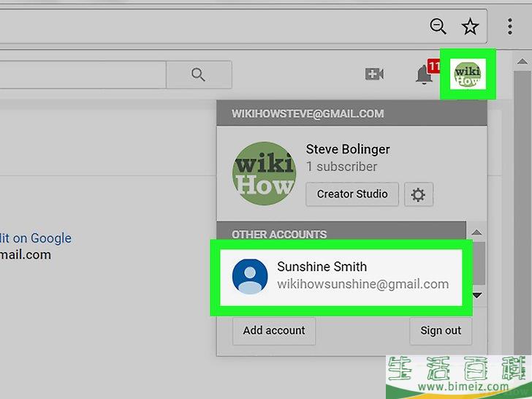Click the '1 subscriber' text
Viewport: 532px width, 399px height.
click(342, 167)
